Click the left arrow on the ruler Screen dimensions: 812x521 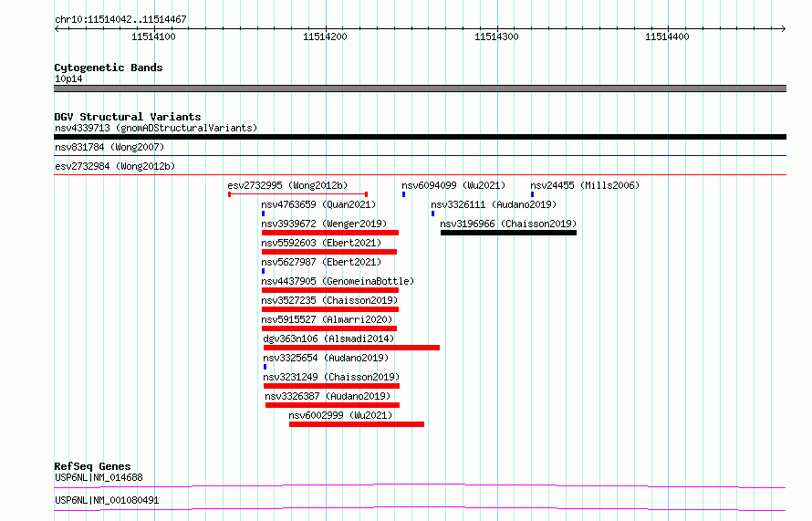pyautogui.click(x=57, y=29)
